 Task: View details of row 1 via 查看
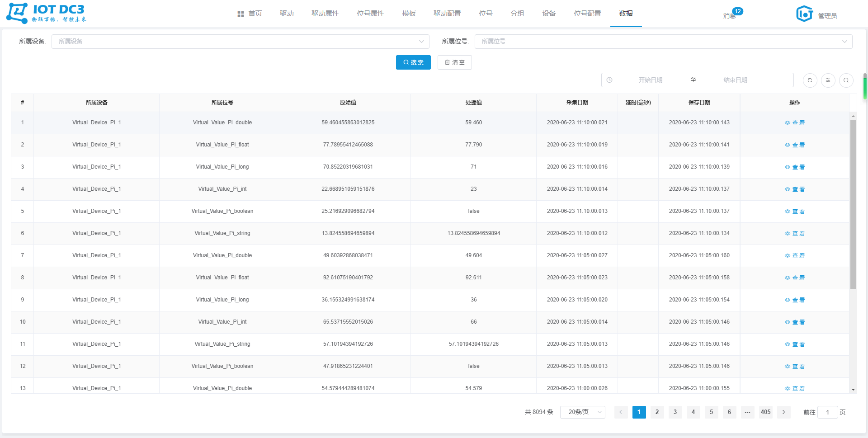pyautogui.click(x=794, y=123)
